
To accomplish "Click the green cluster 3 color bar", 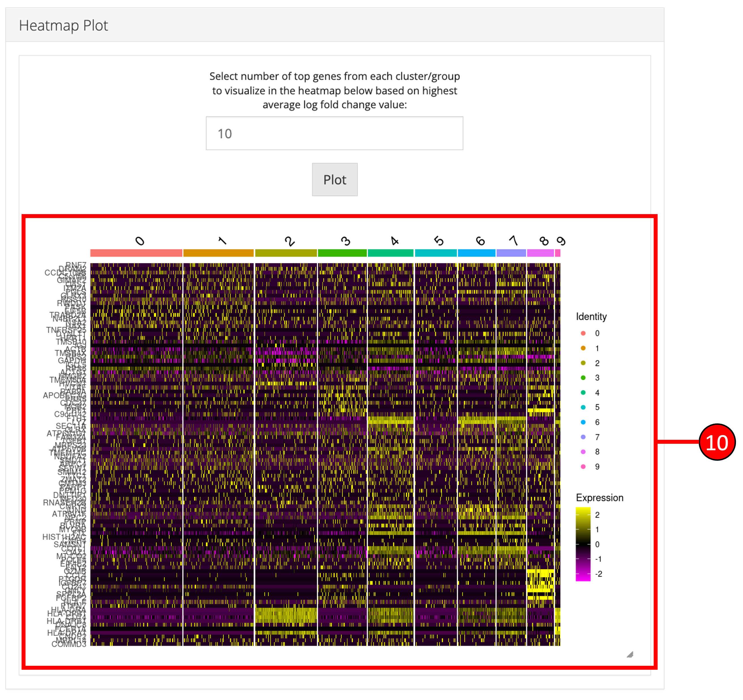I will 342,253.
